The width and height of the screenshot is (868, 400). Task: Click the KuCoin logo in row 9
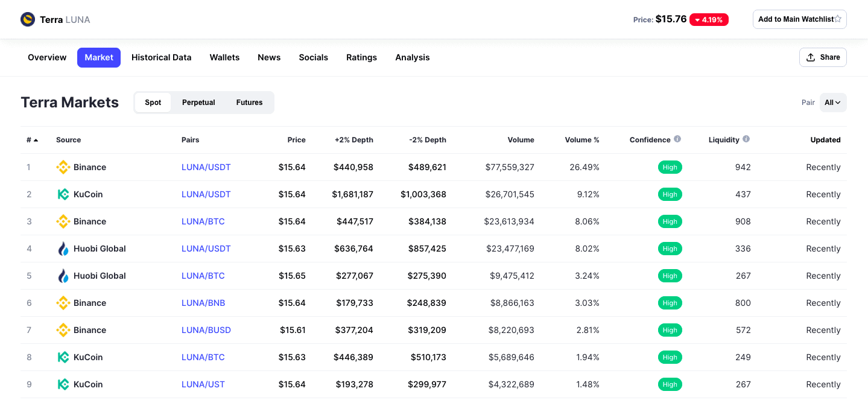point(63,384)
